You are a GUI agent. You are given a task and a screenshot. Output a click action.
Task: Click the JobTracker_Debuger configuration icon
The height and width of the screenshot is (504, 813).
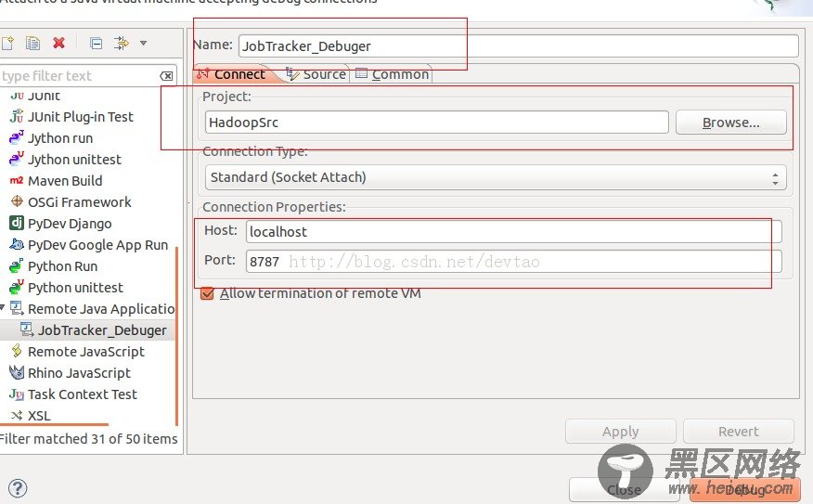coord(26,330)
